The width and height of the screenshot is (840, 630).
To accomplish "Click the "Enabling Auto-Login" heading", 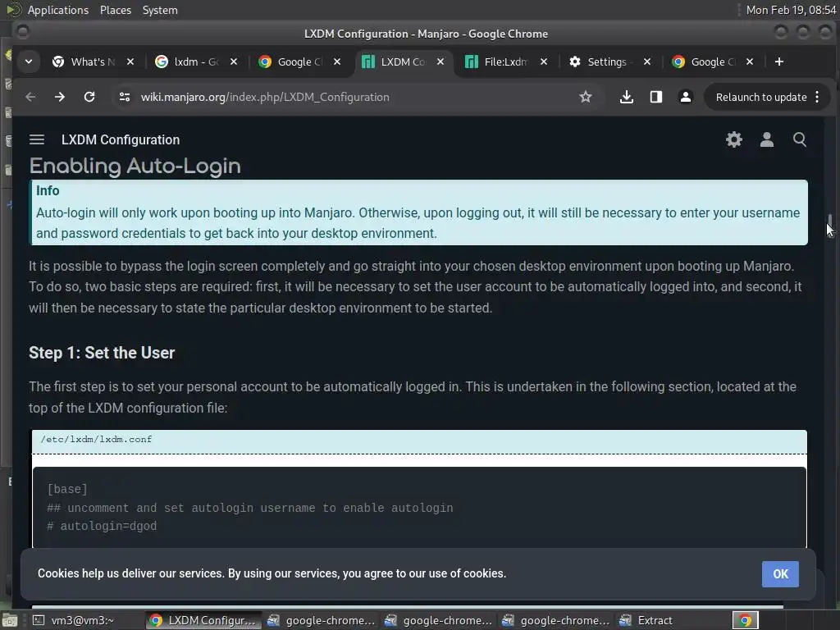I will tap(135, 166).
